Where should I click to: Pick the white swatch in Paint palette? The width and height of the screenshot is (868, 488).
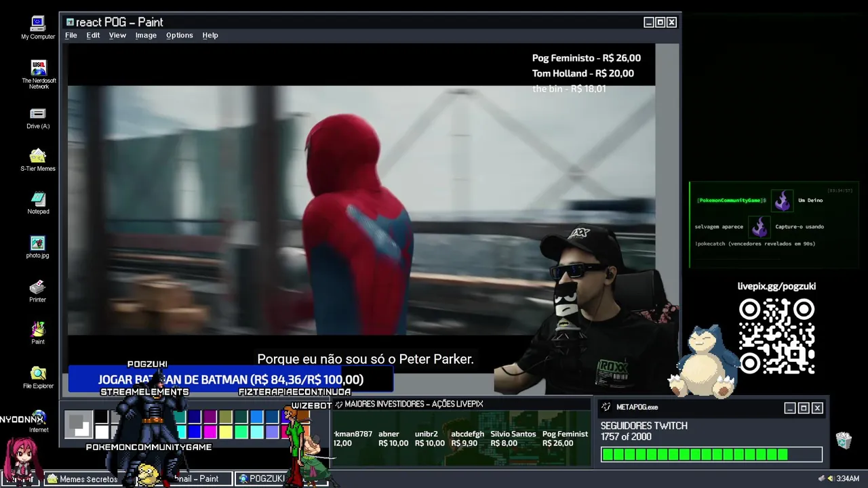point(101,432)
